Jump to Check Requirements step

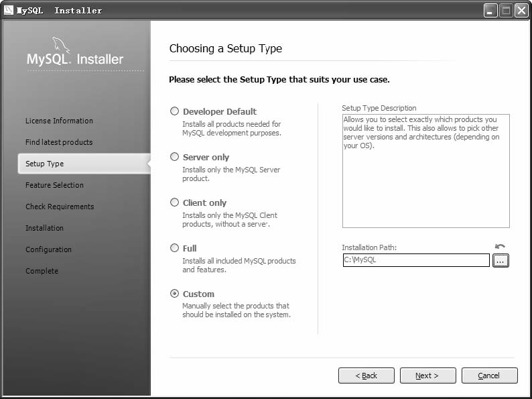tap(60, 207)
